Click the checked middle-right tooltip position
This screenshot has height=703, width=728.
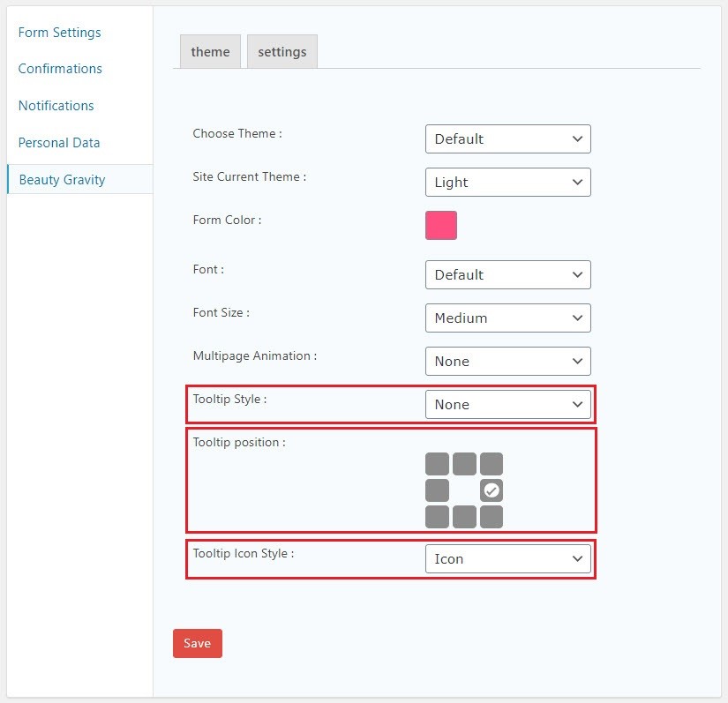(492, 490)
